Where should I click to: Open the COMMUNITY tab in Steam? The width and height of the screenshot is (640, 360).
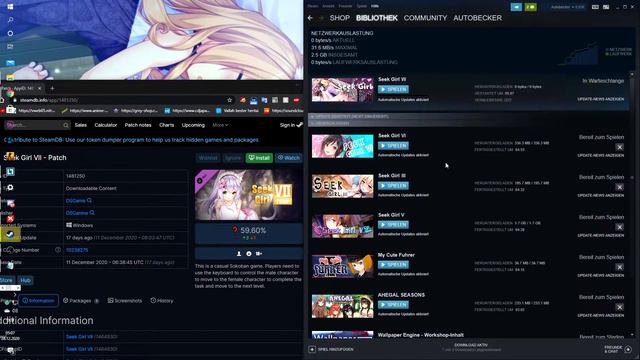pyautogui.click(x=425, y=18)
